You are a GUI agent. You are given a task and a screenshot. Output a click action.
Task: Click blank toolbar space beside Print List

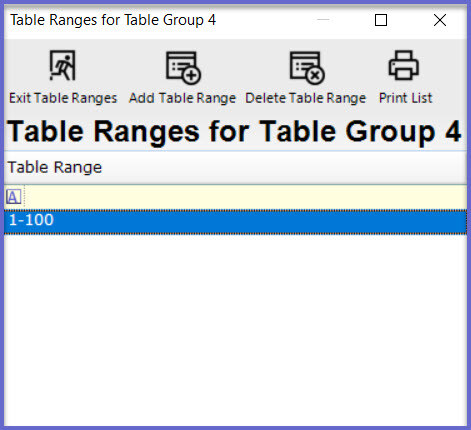coord(451,77)
